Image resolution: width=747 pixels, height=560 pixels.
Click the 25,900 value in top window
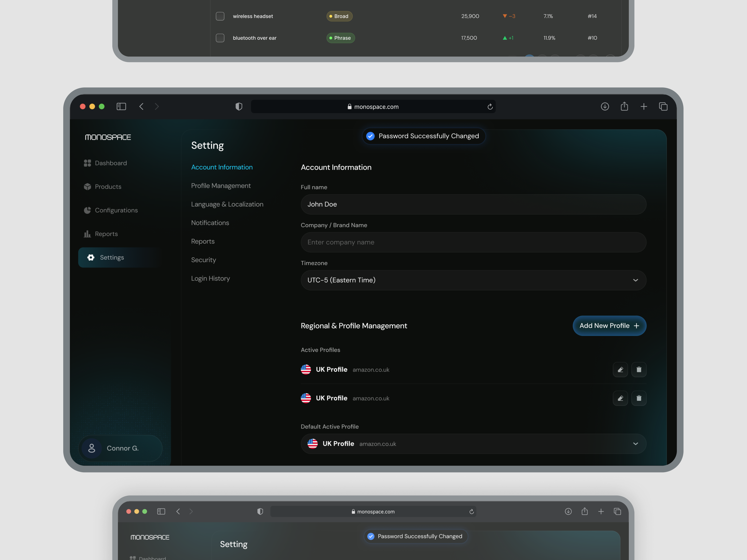tap(470, 16)
